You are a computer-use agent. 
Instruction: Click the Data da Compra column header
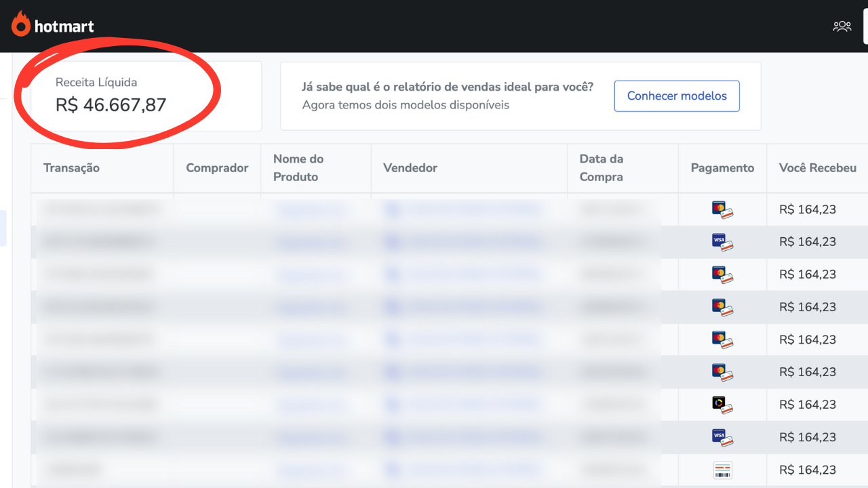coord(601,168)
